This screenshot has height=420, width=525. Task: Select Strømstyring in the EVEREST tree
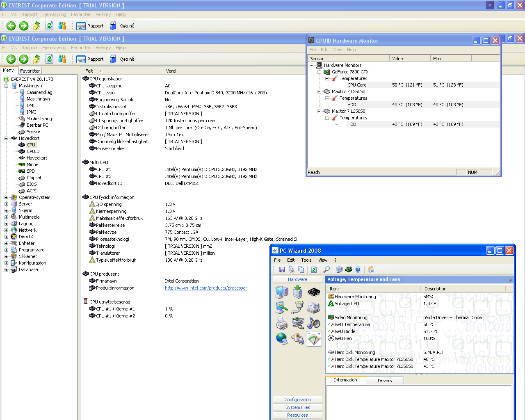[39, 119]
